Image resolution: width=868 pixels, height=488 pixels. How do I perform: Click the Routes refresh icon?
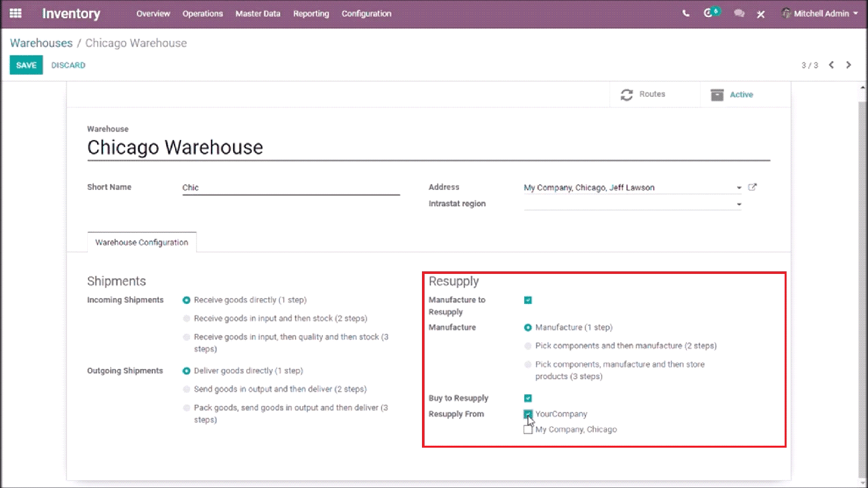point(626,95)
